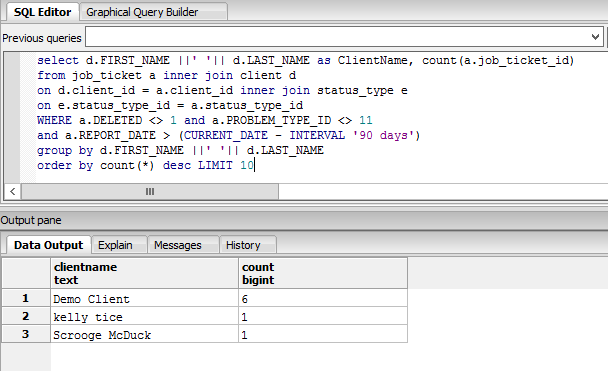The image size is (608, 371).
Task: Click the value 11 in the WHERE line
Action: 366,121
